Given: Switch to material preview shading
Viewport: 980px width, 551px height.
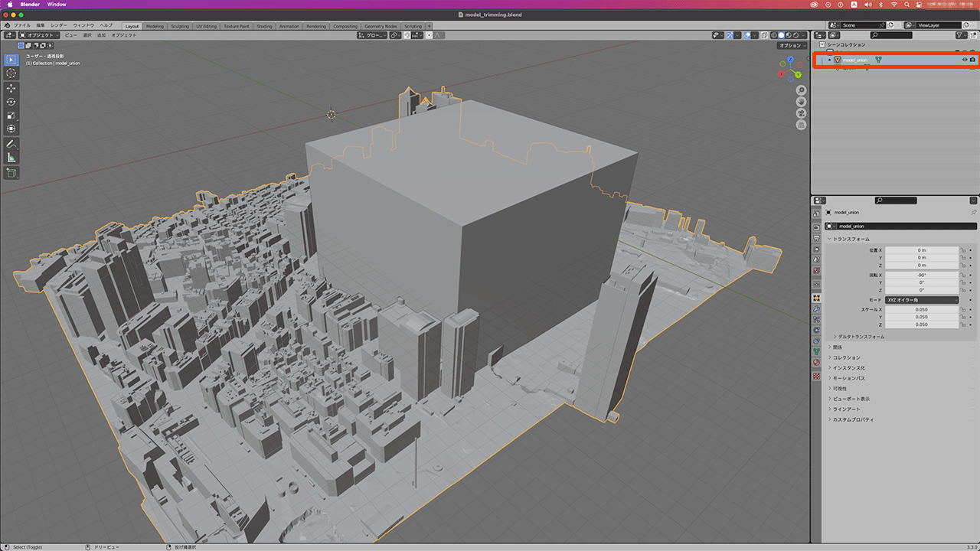Looking at the screenshot, I should (x=789, y=35).
